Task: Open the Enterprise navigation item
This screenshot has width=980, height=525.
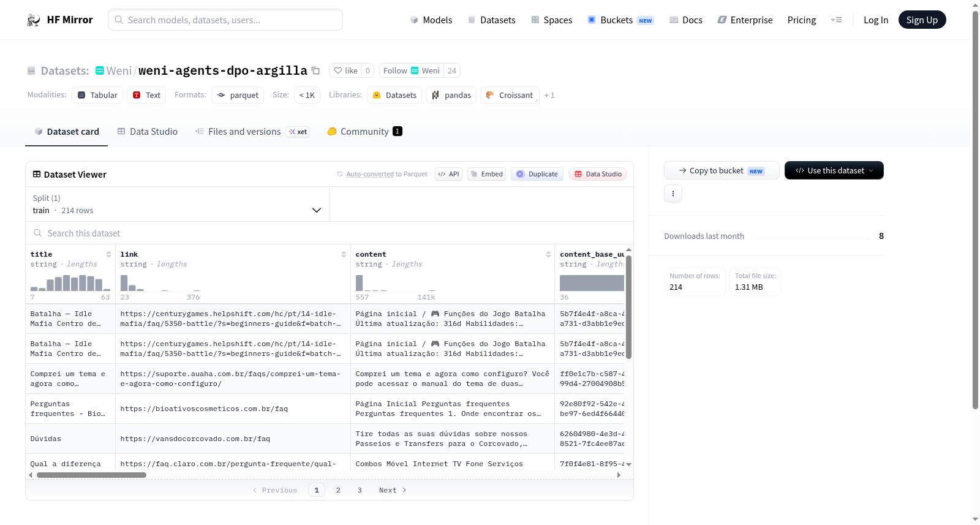Action: click(x=745, y=20)
